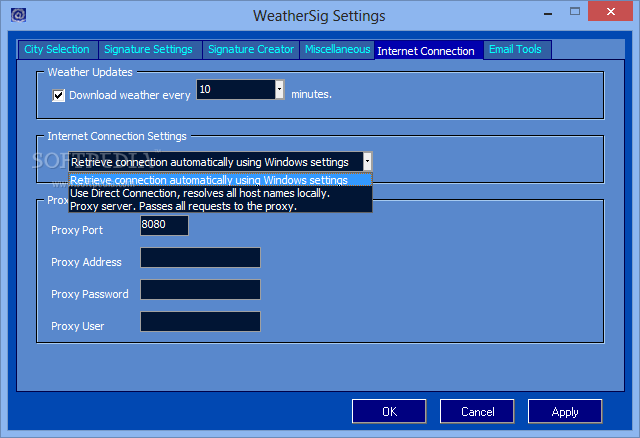Click the Proxy Port field showing 8080
Viewport: 640px width, 438px height.
click(x=164, y=225)
